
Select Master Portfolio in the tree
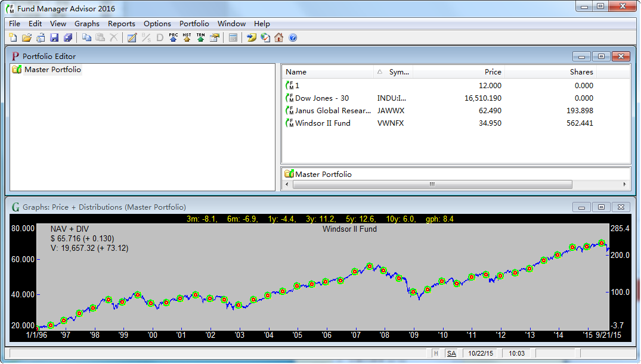52,70
